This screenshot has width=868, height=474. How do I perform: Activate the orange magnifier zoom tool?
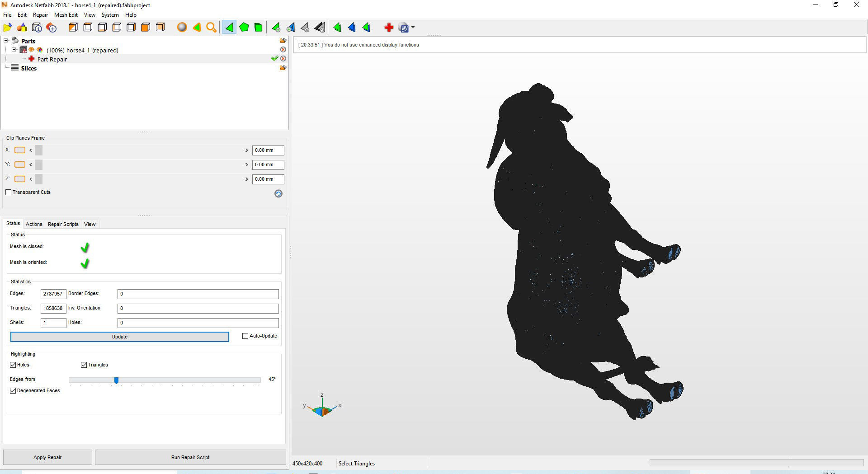click(211, 28)
